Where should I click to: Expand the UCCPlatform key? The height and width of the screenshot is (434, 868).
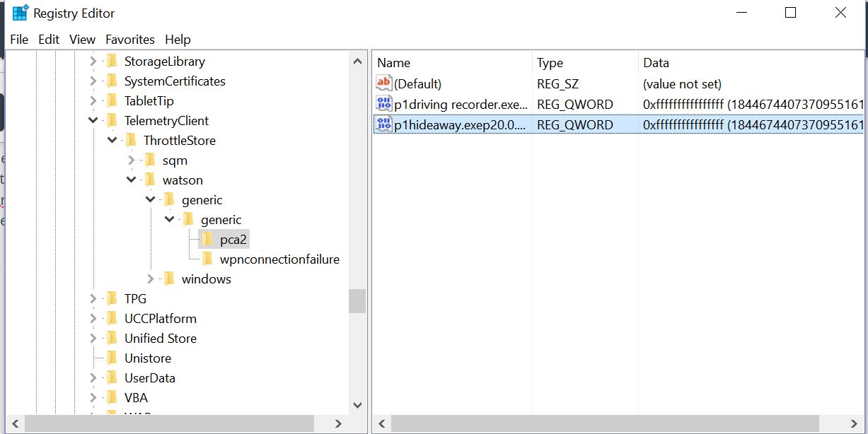point(93,319)
